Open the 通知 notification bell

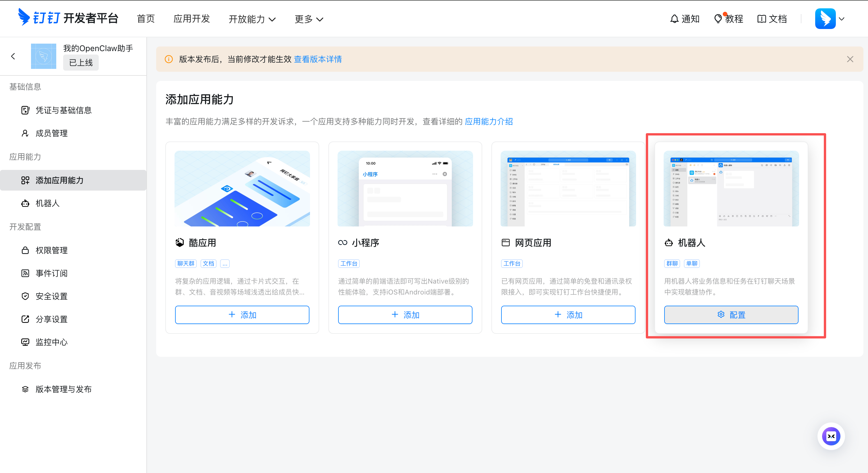pyautogui.click(x=684, y=19)
